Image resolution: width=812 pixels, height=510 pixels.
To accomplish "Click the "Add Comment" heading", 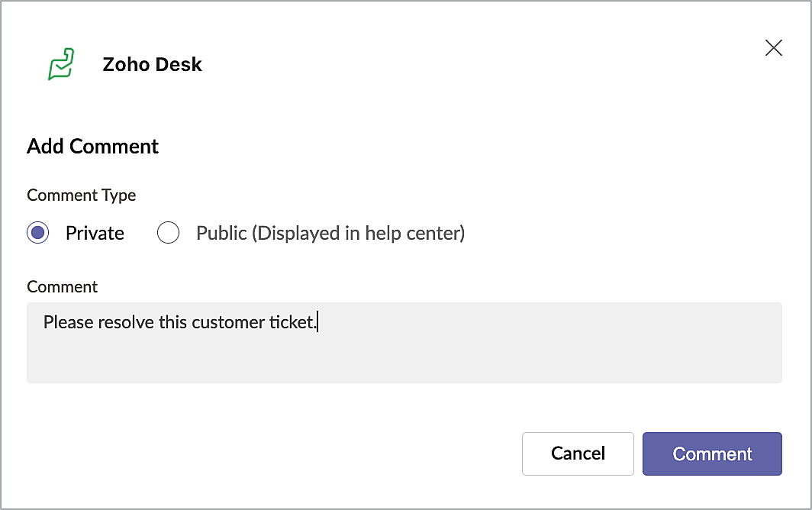I will [92, 147].
